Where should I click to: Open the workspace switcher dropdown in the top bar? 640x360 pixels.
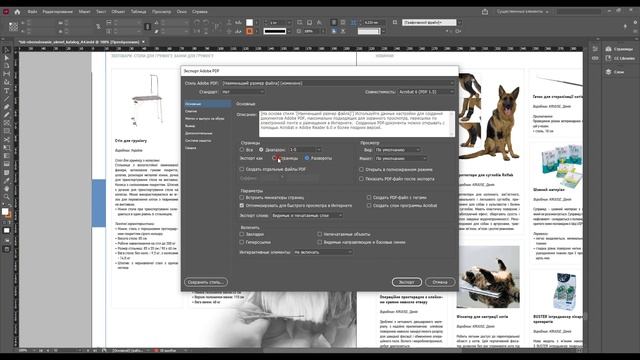click(522, 12)
